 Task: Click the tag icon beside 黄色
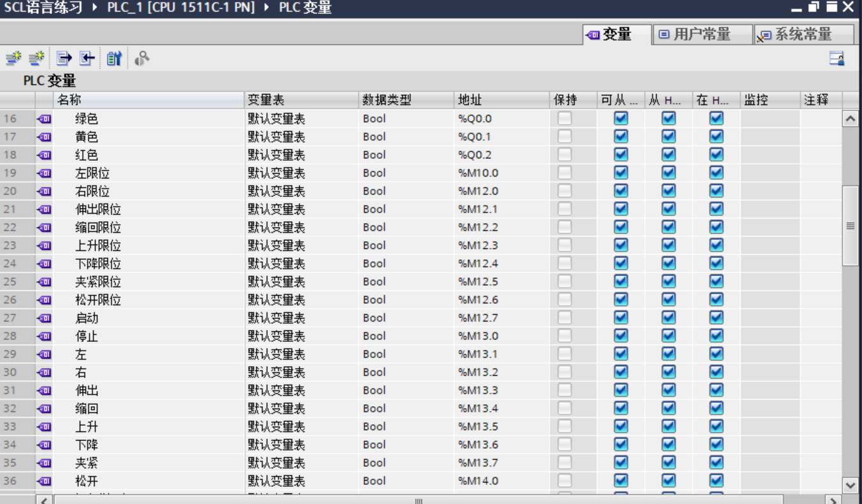pos(44,137)
